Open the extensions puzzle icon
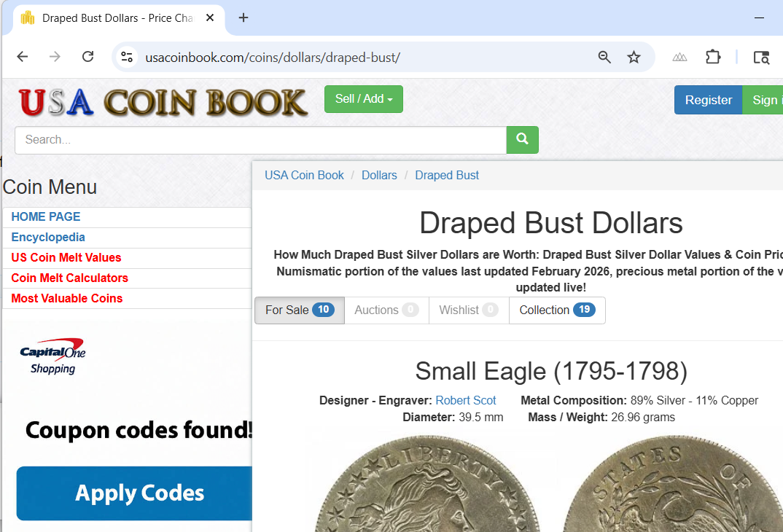The image size is (783, 532). [x=713, y=58]
